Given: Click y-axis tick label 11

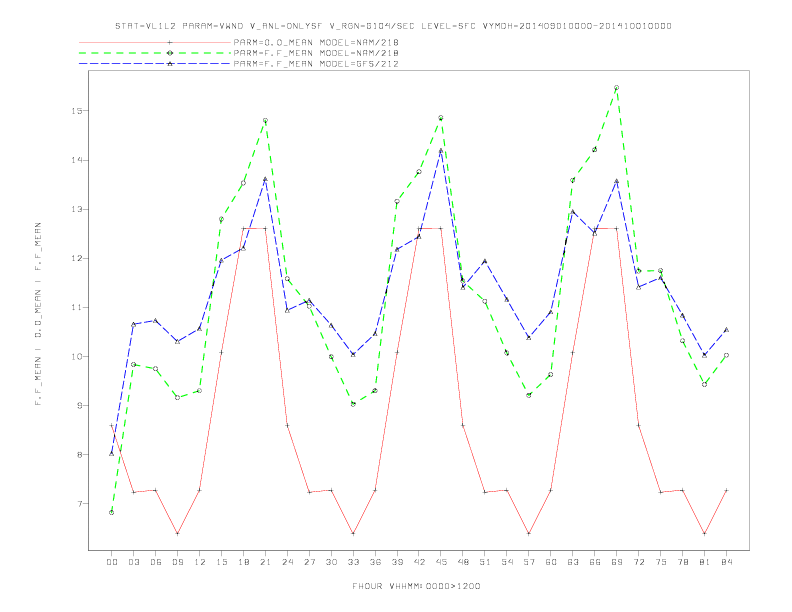Looking at the screenshot, I should [77, 307].
